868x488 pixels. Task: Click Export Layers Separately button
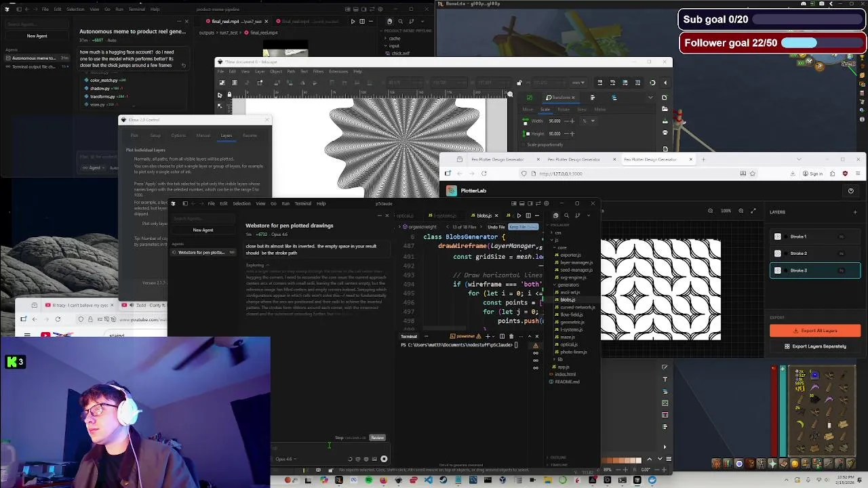[x=815, y=346]
